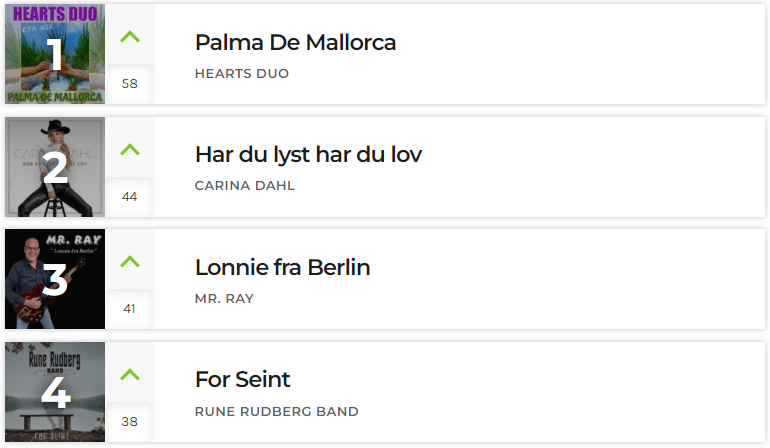Open the Mr. Ray album cover ranked 3
Screen dimensions: 770x448
click(55, 279)
